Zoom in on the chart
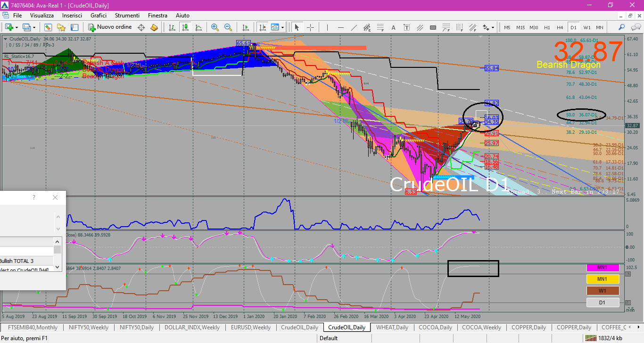The image size is (644, 343). [x=215, y=27]
